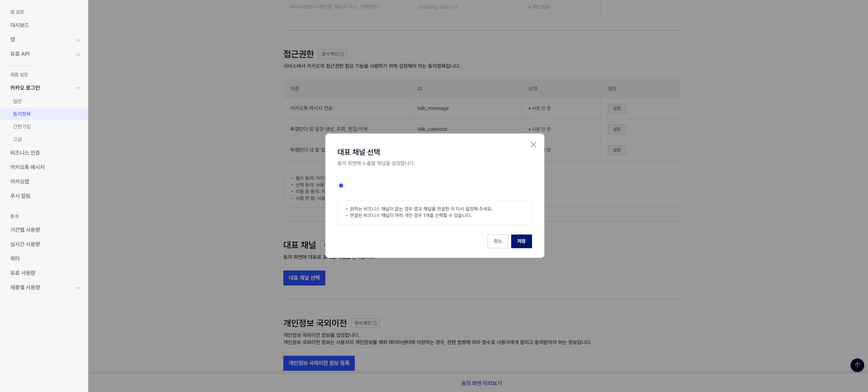This screenshot has height=392, width=868.
Task: Collapse the 카카오 로그인 sidebar section
Action: tap(78, 88)
